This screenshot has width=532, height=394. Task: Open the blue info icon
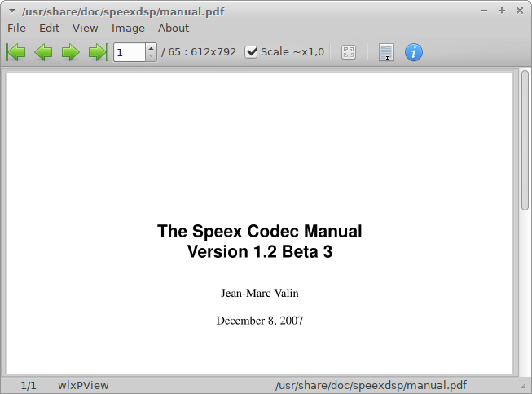click(x=414, y=52)
